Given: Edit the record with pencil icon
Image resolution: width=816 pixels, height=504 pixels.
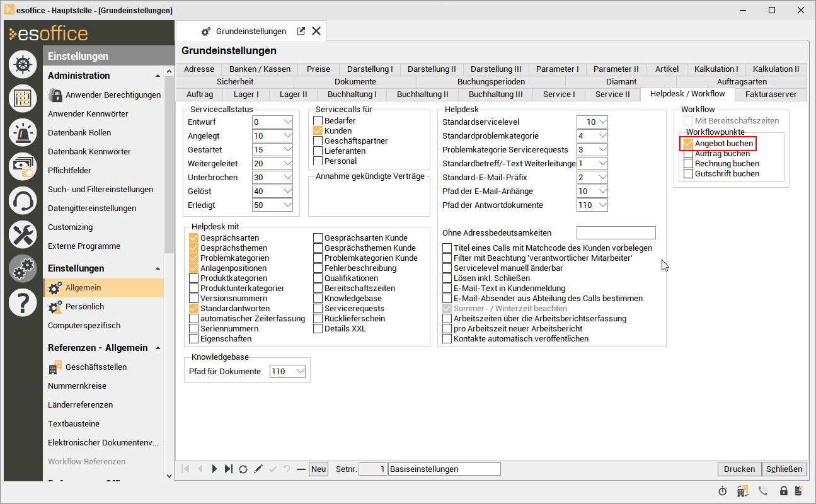Looking at the screenshot, I should [258, 469].
